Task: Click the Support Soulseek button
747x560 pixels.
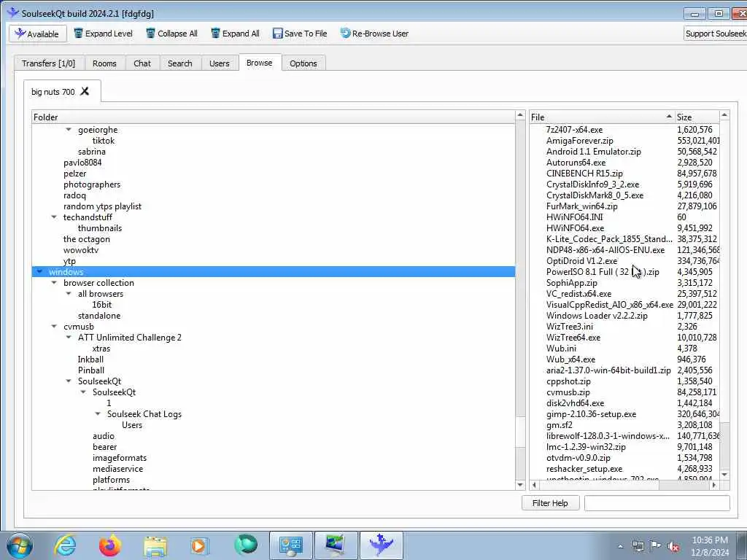Action: pyautogui.click(x=715, y=34)
